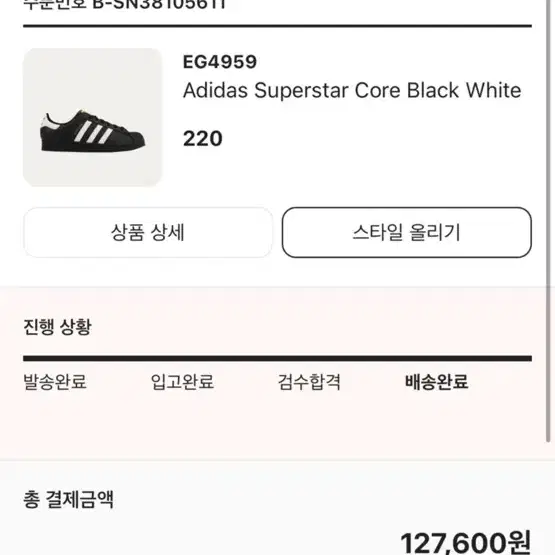The width and height of the screenshot is (555, 555).
Task: Click the heel of the black sneaker image
Action: (48, 131)
